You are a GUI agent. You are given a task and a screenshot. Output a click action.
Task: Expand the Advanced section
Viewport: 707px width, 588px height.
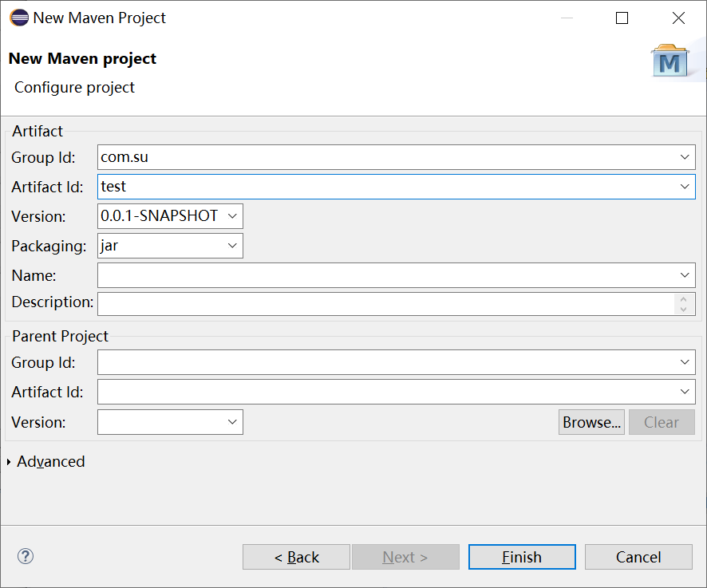point(9,462)
